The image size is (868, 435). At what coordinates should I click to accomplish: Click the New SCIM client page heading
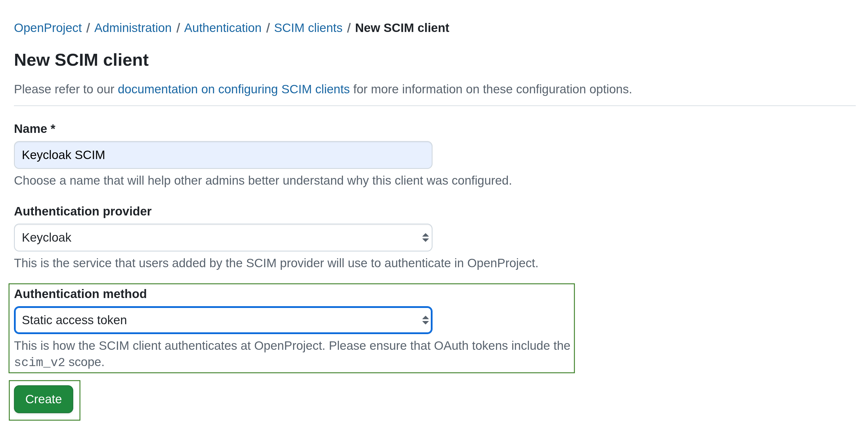(x=81, y=60)
